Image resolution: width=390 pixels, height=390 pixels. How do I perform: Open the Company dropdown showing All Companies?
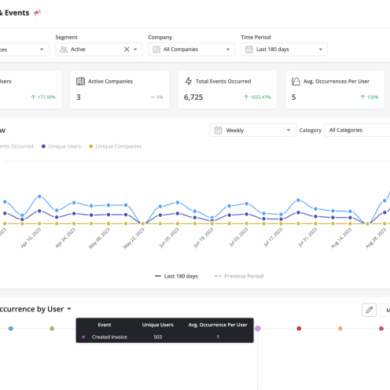point(191,49)
